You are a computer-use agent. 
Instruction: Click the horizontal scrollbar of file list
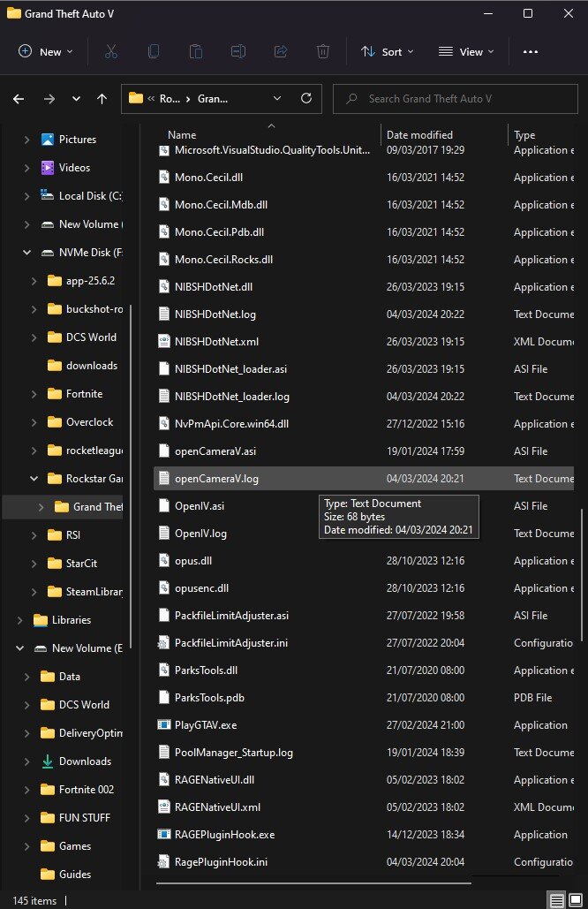[x=313, y=883]
